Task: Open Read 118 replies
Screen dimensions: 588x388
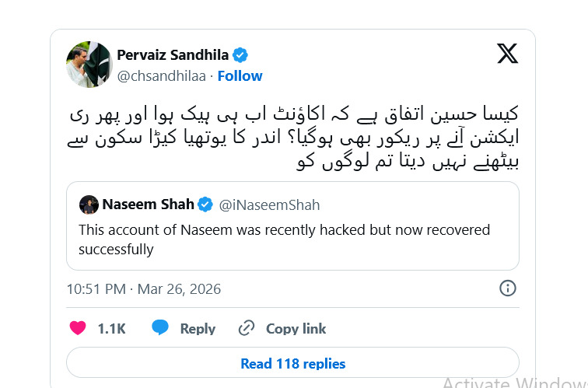Action: coord(292,363)
